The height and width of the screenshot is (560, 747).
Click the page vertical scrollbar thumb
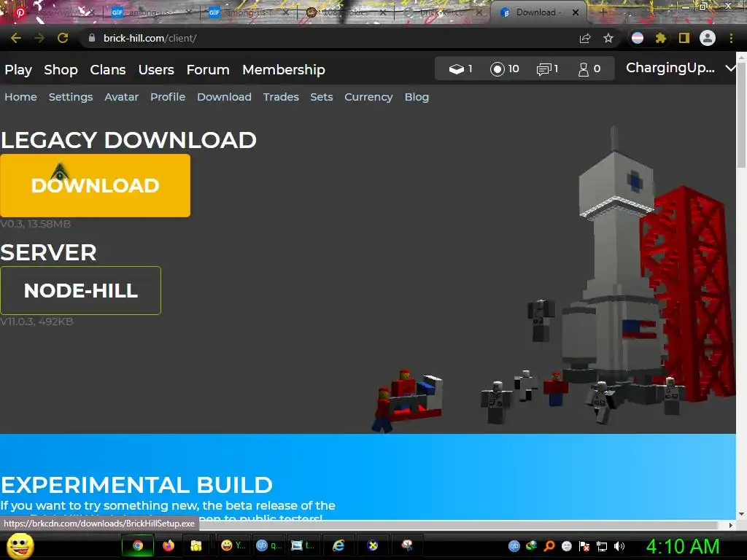[x=741, y=114]
